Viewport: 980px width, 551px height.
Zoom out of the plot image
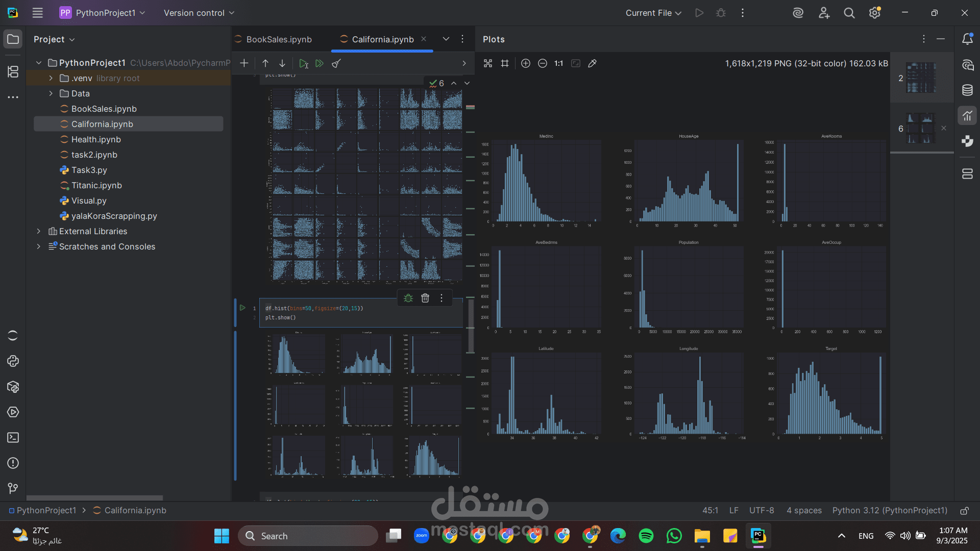coord(543,63)
